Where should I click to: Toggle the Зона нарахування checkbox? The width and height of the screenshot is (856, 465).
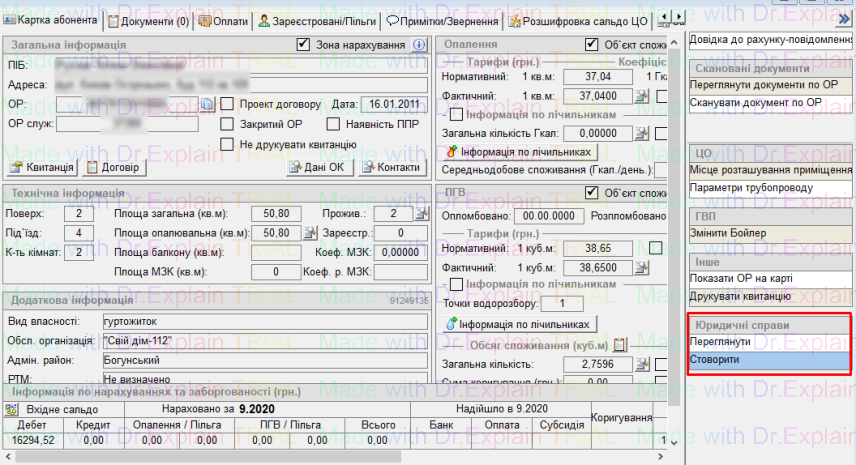coord(304,45)
